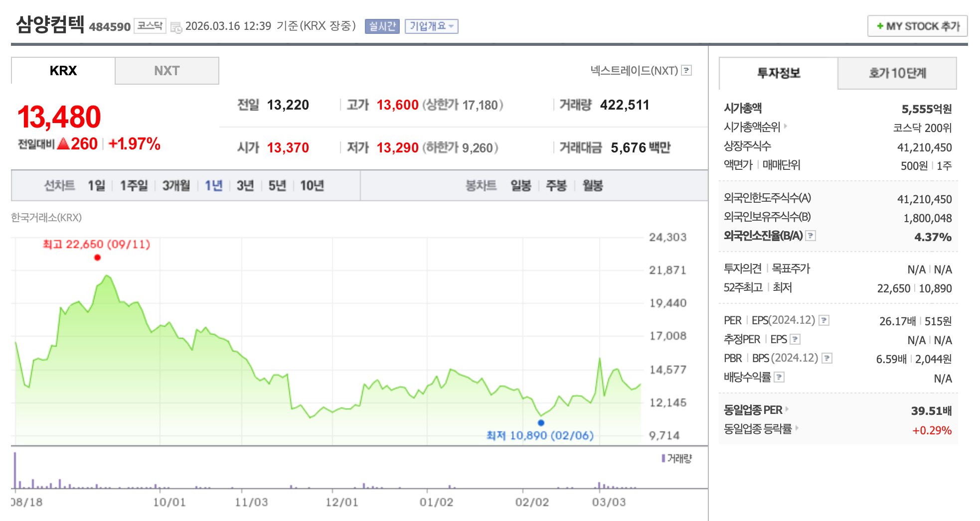Click the MY STOCK 추가 button
The image size is (980, 521).
point(917,26)
